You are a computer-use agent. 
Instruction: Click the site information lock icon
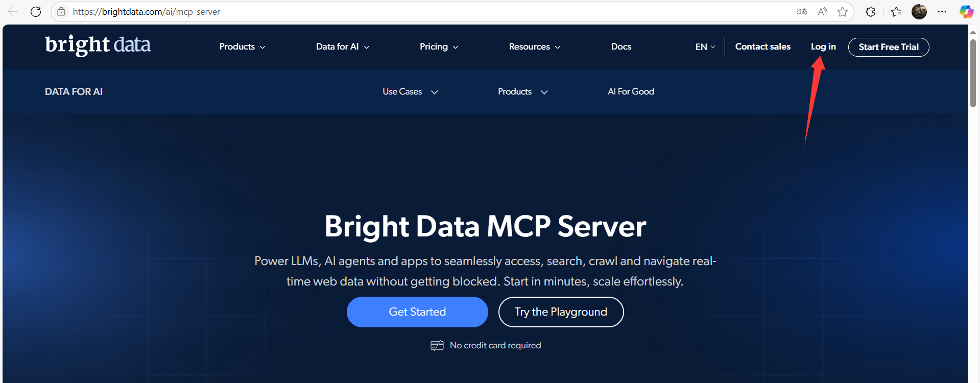click(61, 12)
